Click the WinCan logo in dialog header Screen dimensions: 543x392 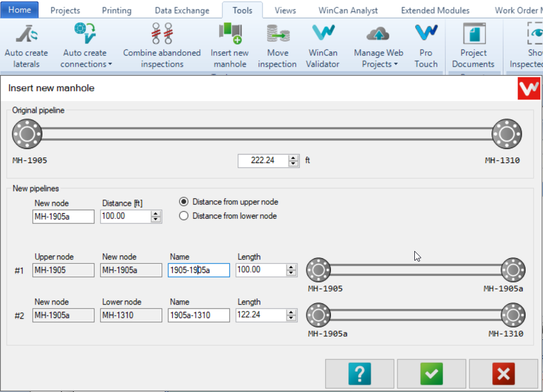pyautogui.click(x=528, y=88)
